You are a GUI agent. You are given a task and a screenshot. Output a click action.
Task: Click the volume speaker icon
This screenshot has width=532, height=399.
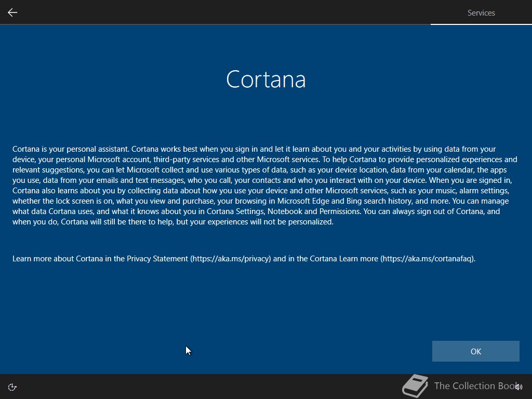519,387
